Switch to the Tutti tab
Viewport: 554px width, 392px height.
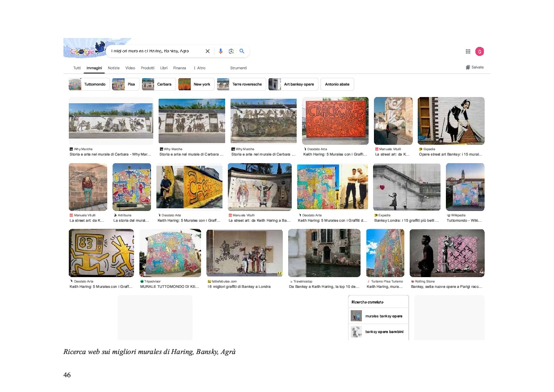tap(77, 68)
